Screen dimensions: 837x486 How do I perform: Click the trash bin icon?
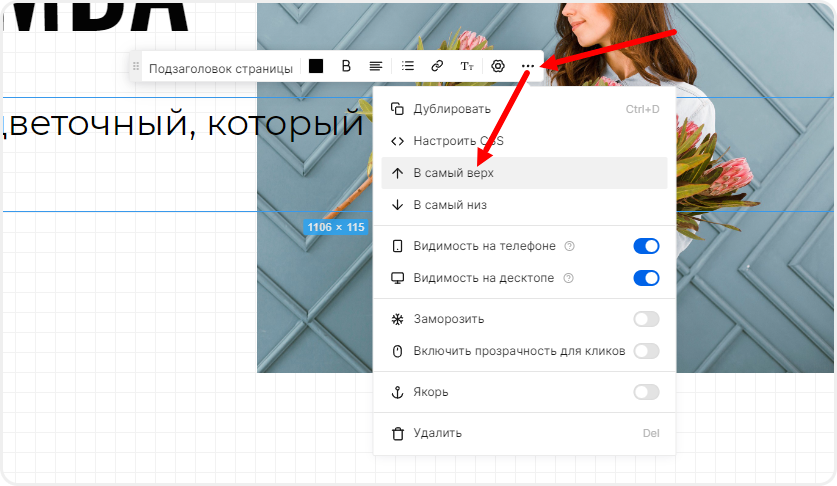coord(398,433)
